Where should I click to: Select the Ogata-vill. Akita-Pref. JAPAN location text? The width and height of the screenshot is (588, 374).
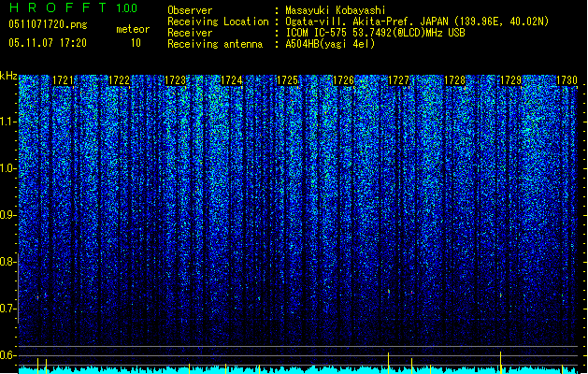point(417,22)
